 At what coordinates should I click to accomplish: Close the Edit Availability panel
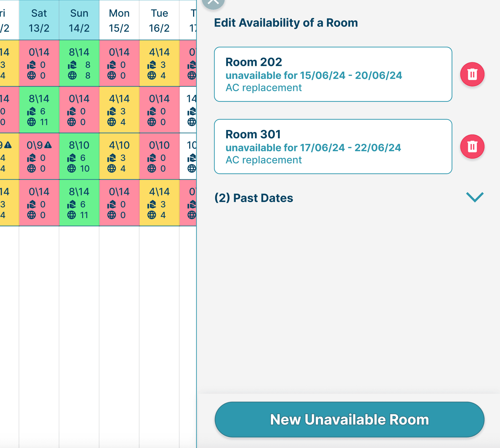[x=213, y=2]
